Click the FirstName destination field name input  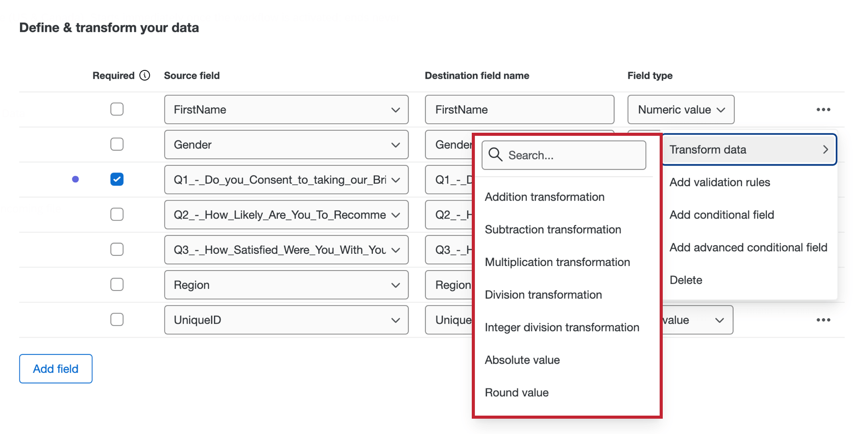tap(519, 110)
